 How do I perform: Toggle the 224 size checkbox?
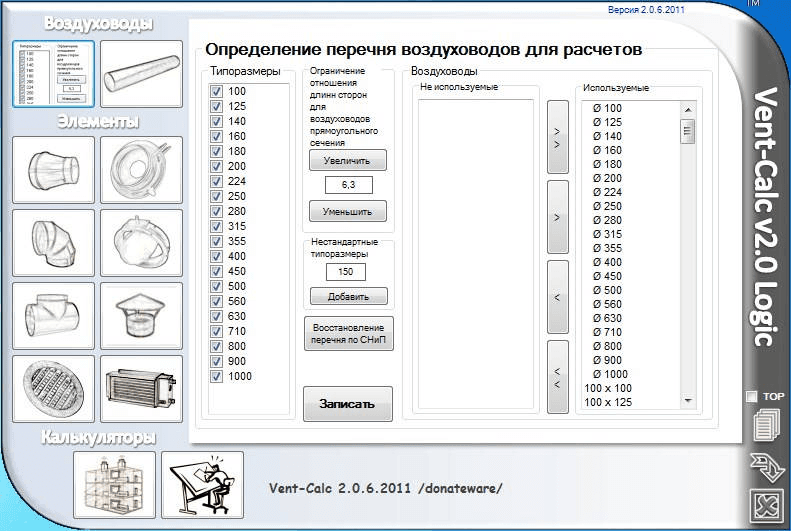(216, 181)
